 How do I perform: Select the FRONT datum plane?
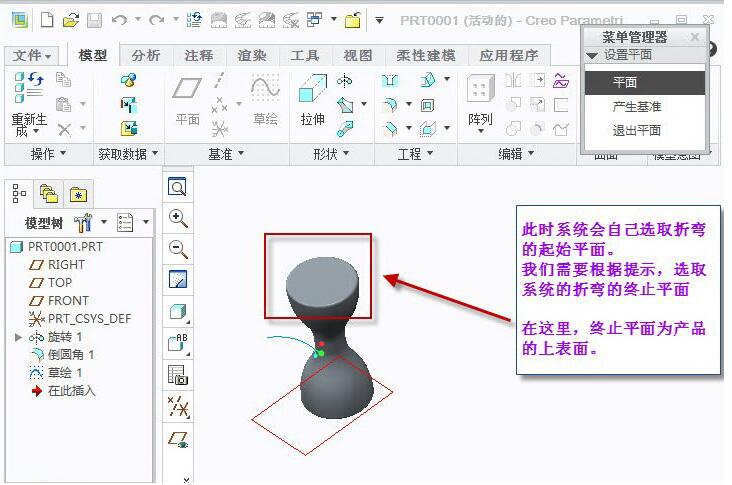click(58, 301)
